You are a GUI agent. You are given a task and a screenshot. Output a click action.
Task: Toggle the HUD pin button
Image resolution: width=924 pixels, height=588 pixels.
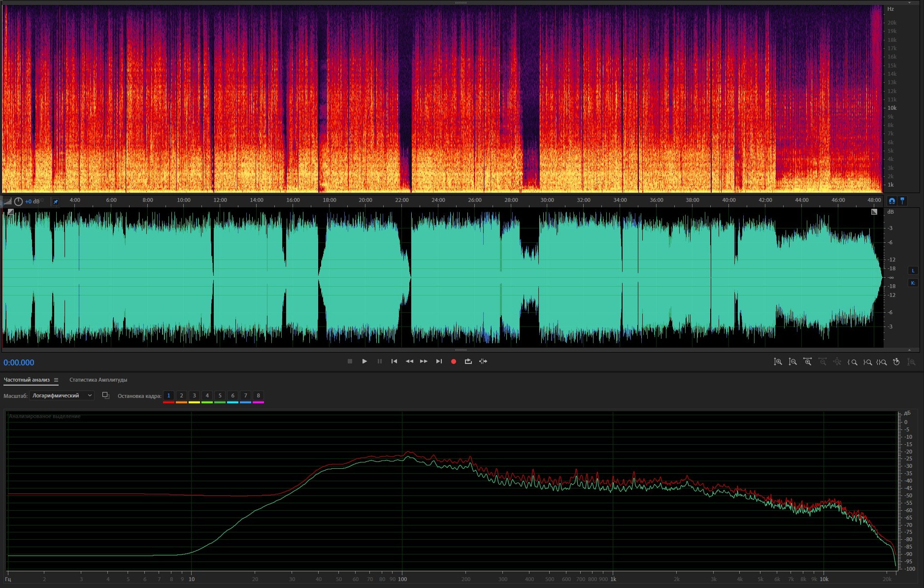coord(56,201)
